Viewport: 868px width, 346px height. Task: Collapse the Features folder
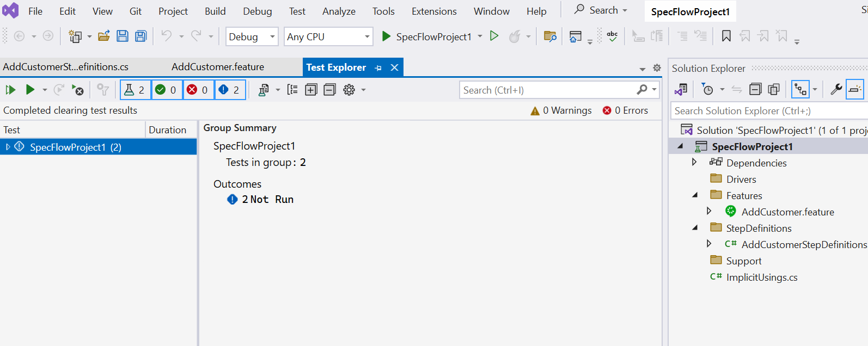click(695, 195)
